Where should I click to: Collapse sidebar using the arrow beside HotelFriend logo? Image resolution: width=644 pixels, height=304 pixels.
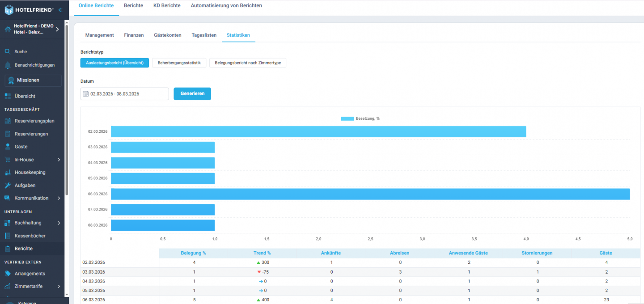tap(60, 9)
